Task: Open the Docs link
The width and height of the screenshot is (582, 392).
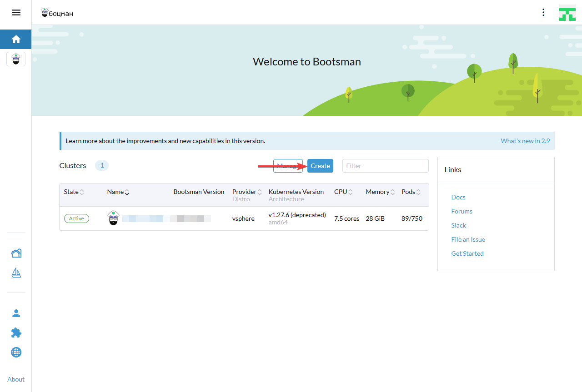Action: pyautogui.click(x=458, y=197)
